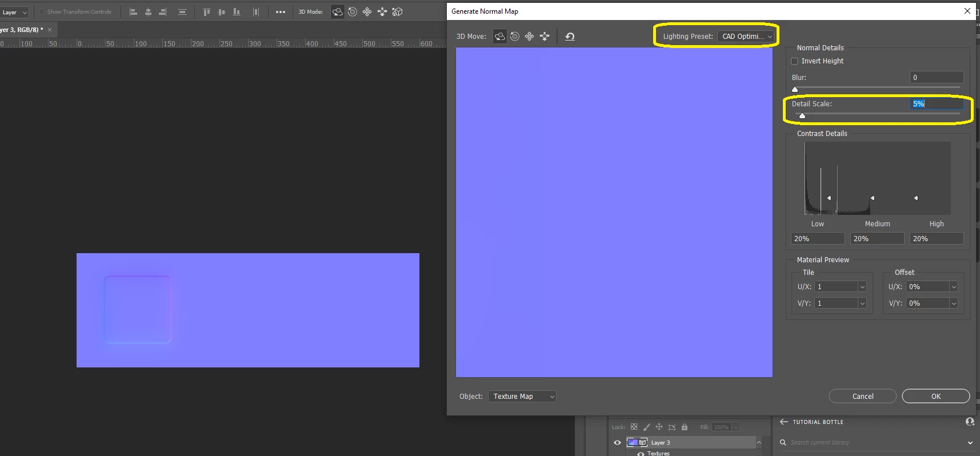Image resolution: width=980 pixels, height=456 pixels.
Task: Go back from Tutorial Bottle library
Action: (784, 422)
